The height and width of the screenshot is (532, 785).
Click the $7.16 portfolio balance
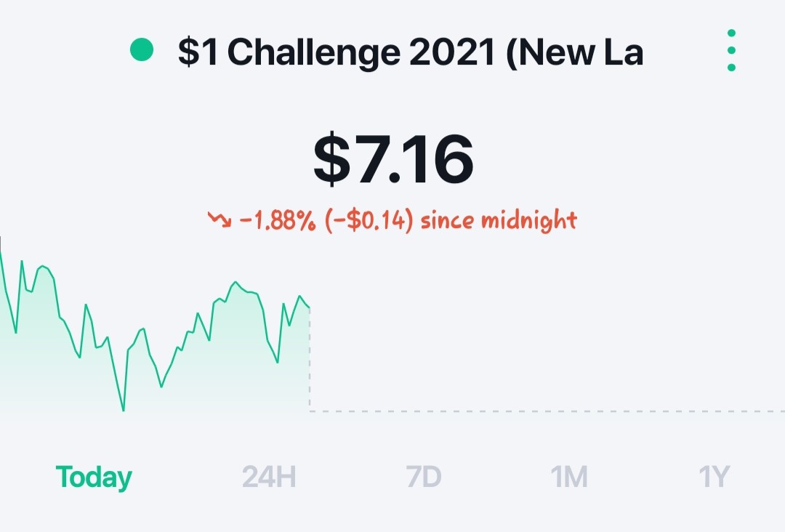(393, 159)
